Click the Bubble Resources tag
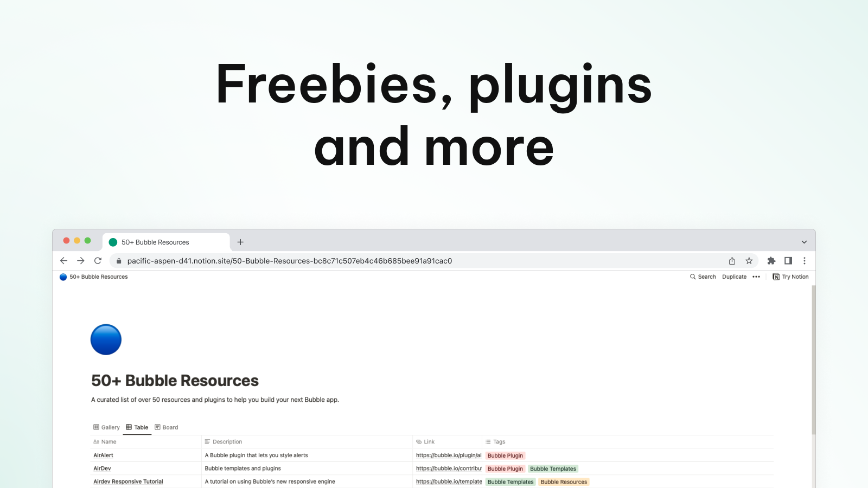The height and width of the screenshot is (488, 868). click(564, 481)
